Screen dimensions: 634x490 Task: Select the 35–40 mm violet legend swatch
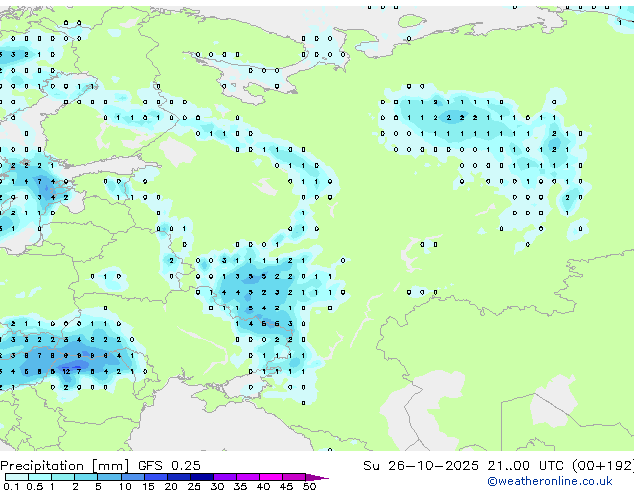click(x=248, y=477)
